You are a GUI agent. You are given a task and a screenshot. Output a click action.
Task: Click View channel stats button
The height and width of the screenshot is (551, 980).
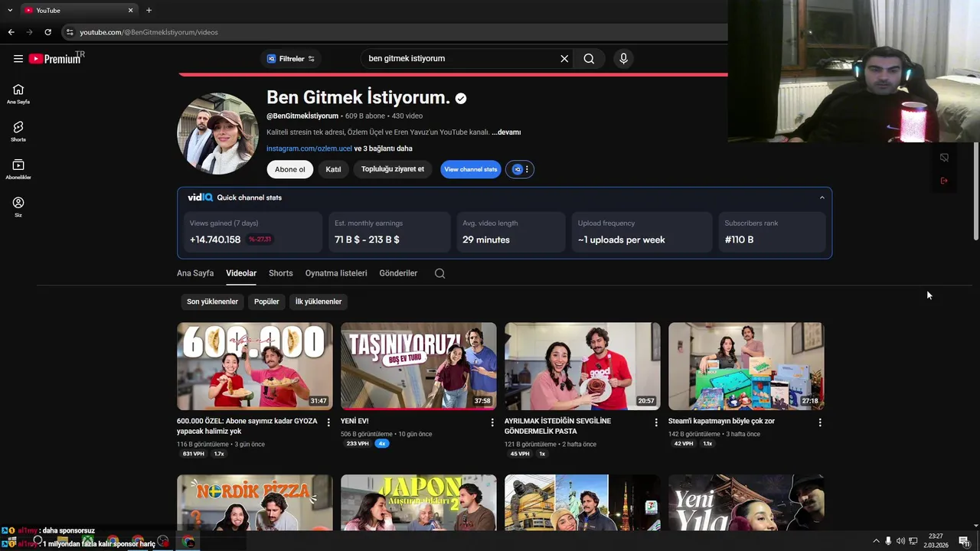pyautogui.click(x=471, y=169)
